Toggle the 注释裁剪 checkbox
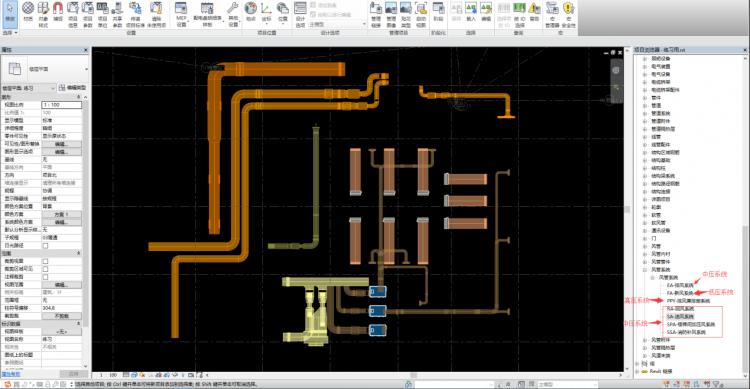750x389 pixels. pyautogui.click(x=45, y=277)
